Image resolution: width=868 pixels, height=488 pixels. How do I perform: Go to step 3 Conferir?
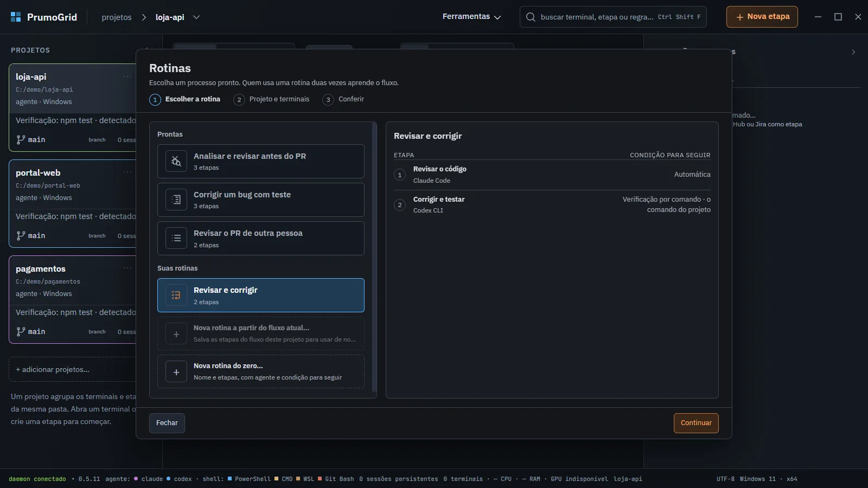[x=343, y=99]
